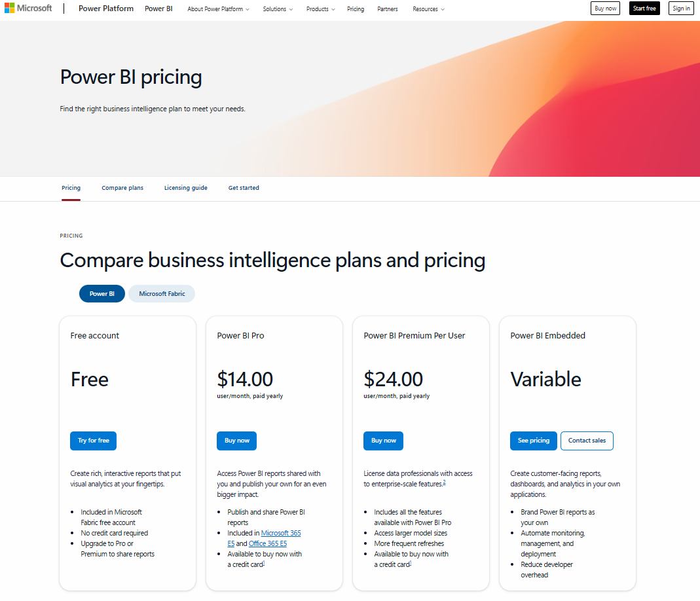This screenshot has height=601, width=700.
Task: Click the Microsoft logo
Action: pos(28,7)
